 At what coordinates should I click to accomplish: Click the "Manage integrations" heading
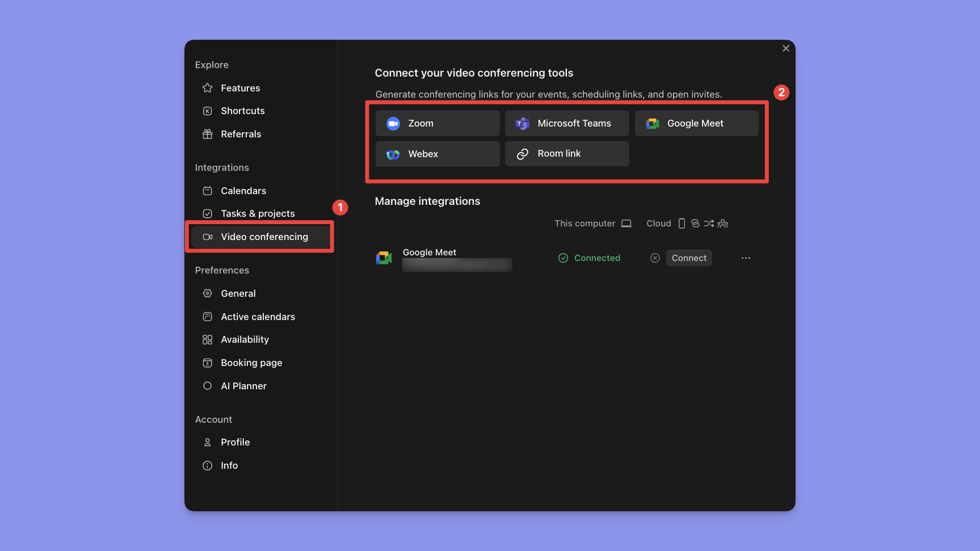tap(427, 201)
